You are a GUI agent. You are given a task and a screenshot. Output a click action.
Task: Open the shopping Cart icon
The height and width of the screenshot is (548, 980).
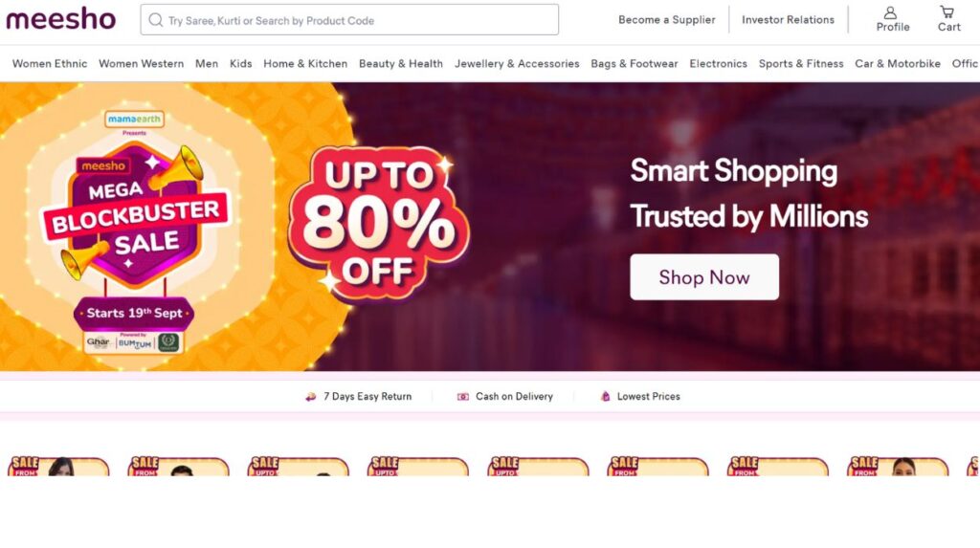[947, 11]
